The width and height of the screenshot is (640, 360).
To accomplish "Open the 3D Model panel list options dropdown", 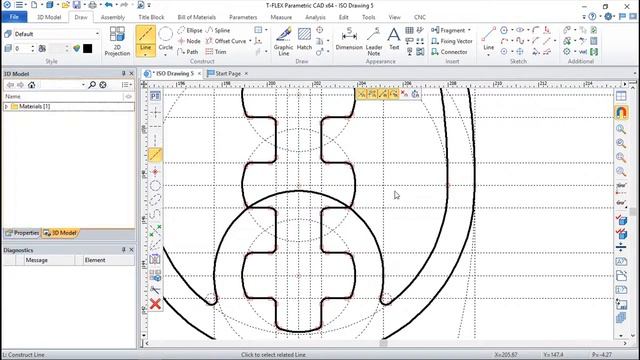I will pos(127,84).
